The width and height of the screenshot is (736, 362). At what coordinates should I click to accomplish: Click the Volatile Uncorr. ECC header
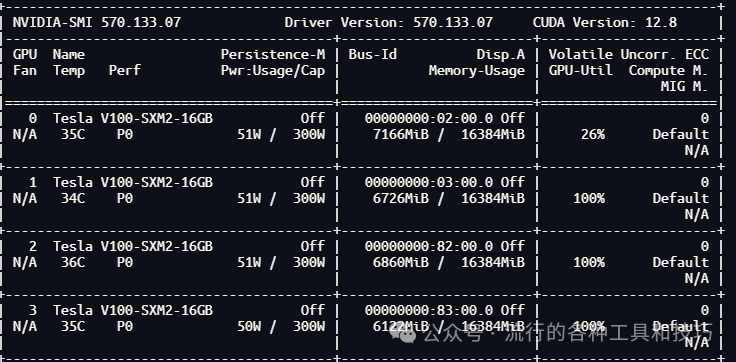tap(629, 54)
